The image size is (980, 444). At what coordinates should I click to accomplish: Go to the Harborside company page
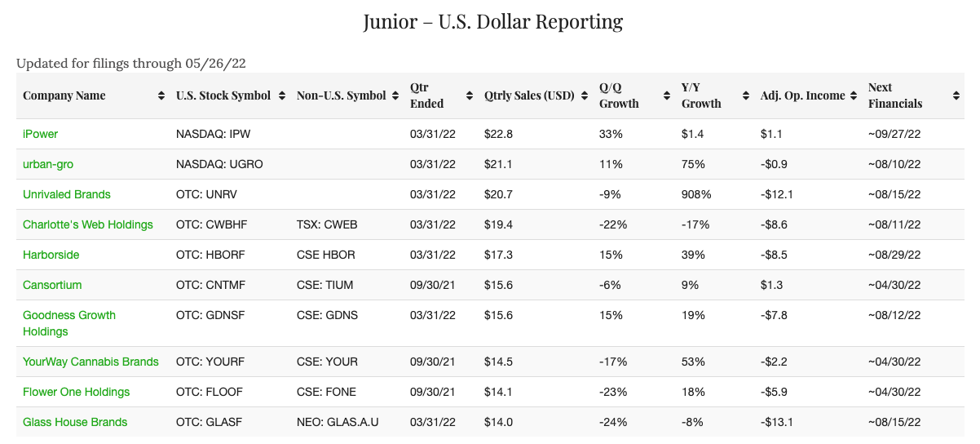51,255
